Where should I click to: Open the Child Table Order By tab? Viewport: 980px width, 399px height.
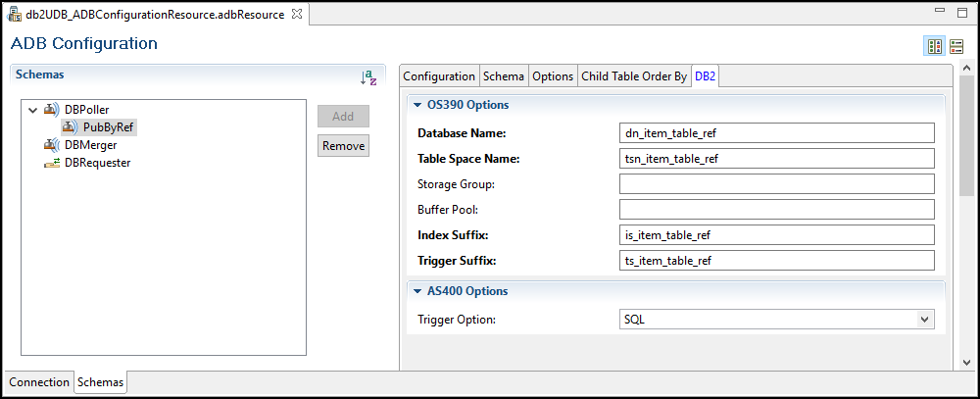633,76
